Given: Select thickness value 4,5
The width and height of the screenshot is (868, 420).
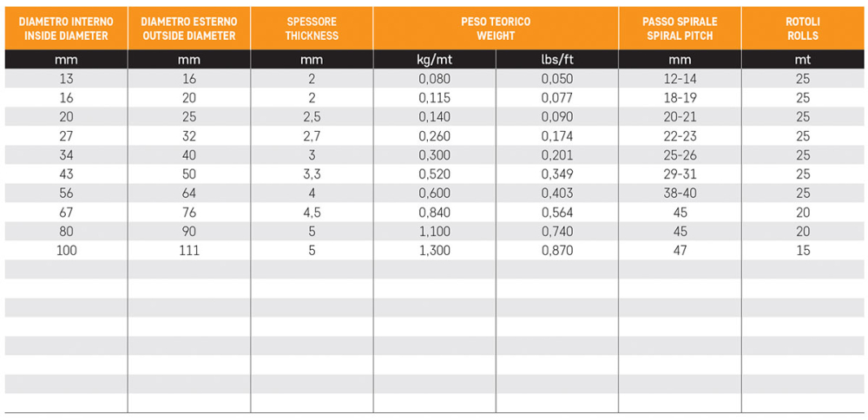Looking at the screenshot, I should (312, 213).
